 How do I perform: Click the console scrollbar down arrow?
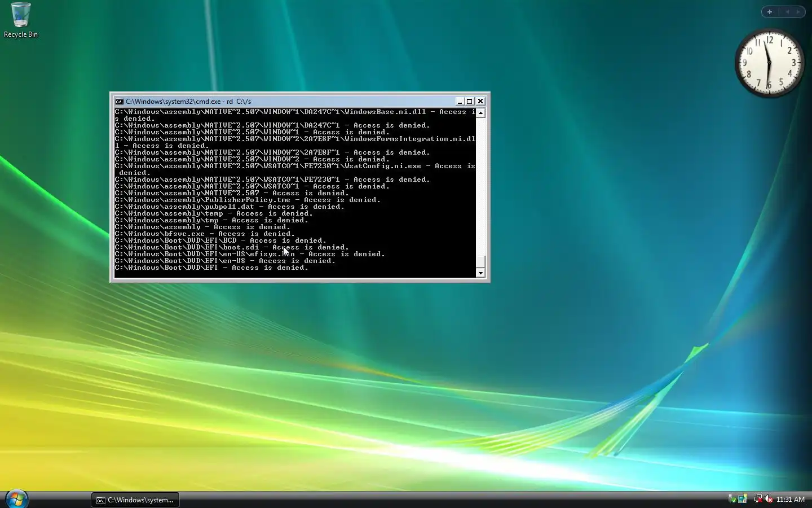pyautogui.click(x=480, y=273)
